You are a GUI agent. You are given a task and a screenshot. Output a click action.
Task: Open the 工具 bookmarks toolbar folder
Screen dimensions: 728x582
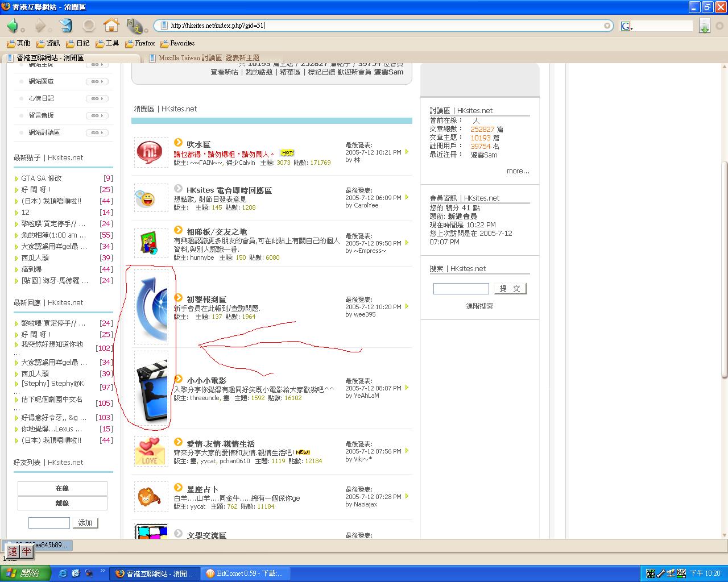(x=107, y=43)
